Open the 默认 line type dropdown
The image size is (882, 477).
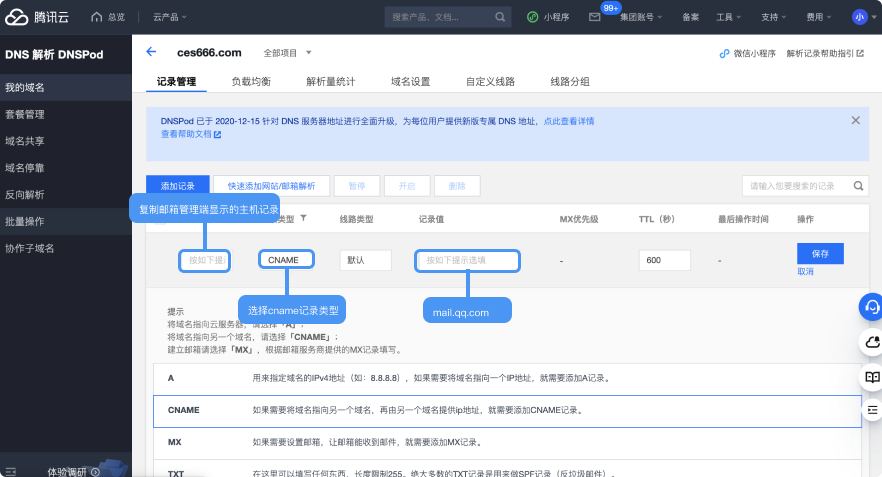(365, 259)
